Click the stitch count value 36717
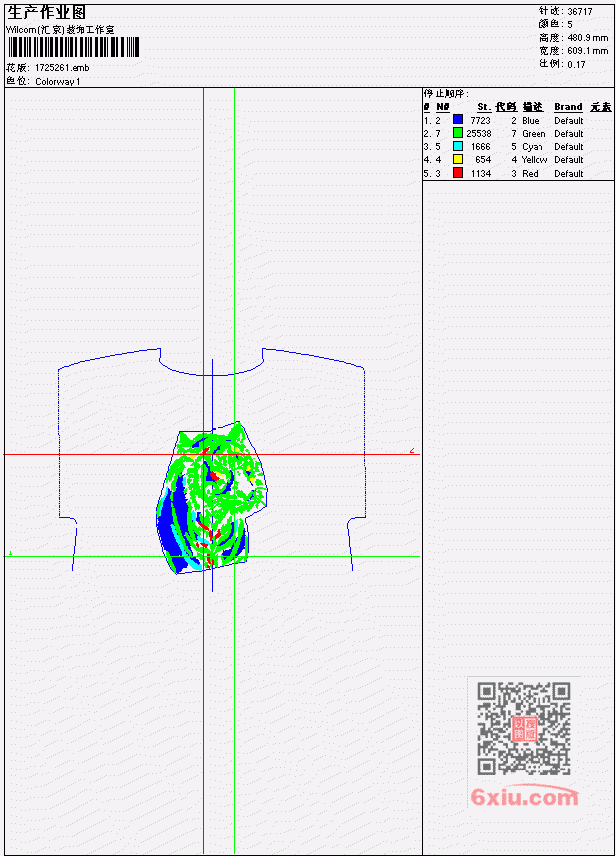616x856 pixels. tap(580, 12)
